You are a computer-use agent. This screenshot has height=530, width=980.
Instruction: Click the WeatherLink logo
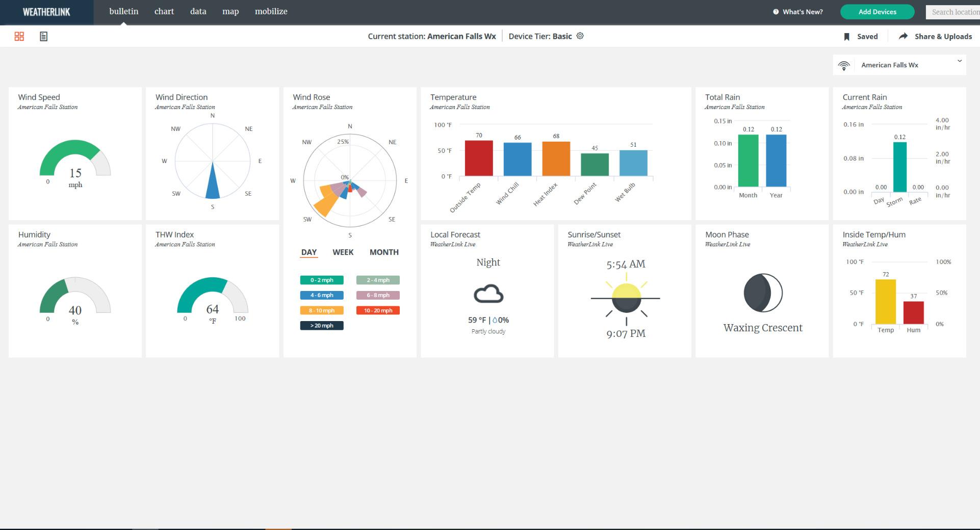tap(46, 12)
